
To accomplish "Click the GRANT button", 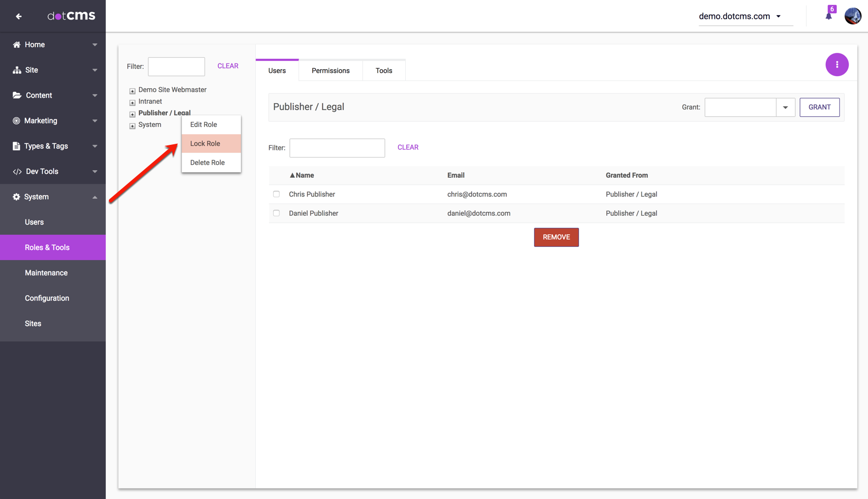I will (x=819, y=107).
